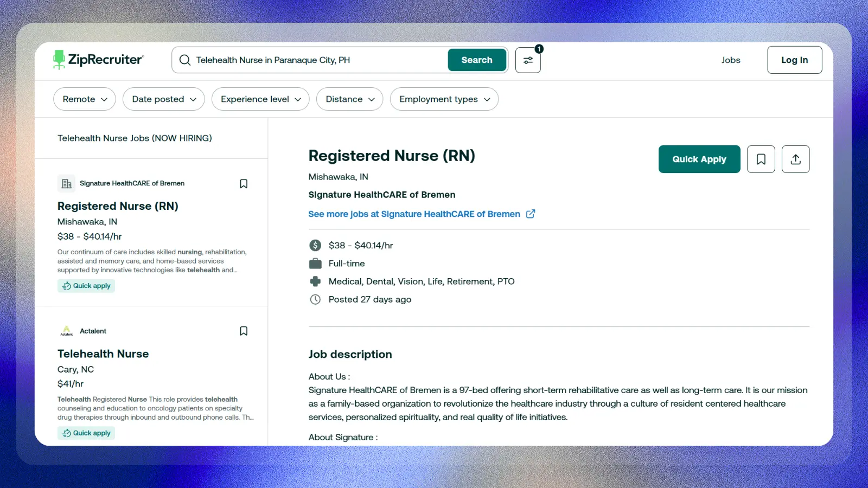Open the Experience level dropdown
Image resolution: width=868 pixels, height=488 pixels.
(x=260, y=99)
